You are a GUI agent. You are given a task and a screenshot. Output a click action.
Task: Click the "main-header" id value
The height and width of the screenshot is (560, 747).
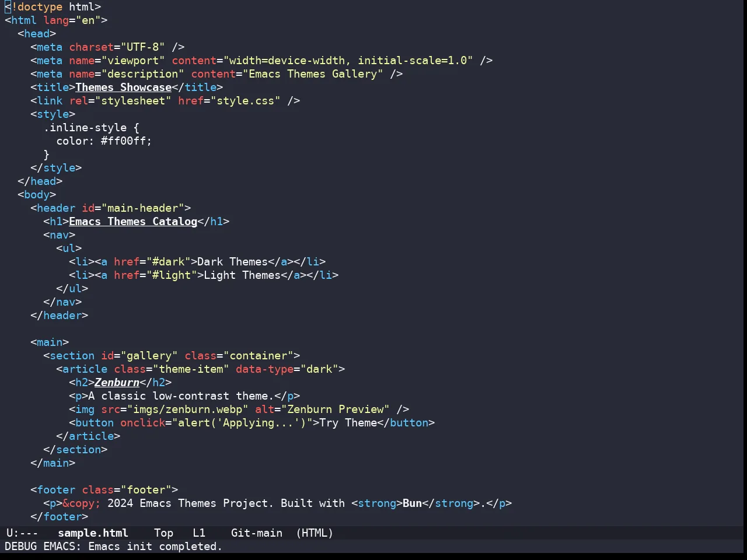coord(142,208)
